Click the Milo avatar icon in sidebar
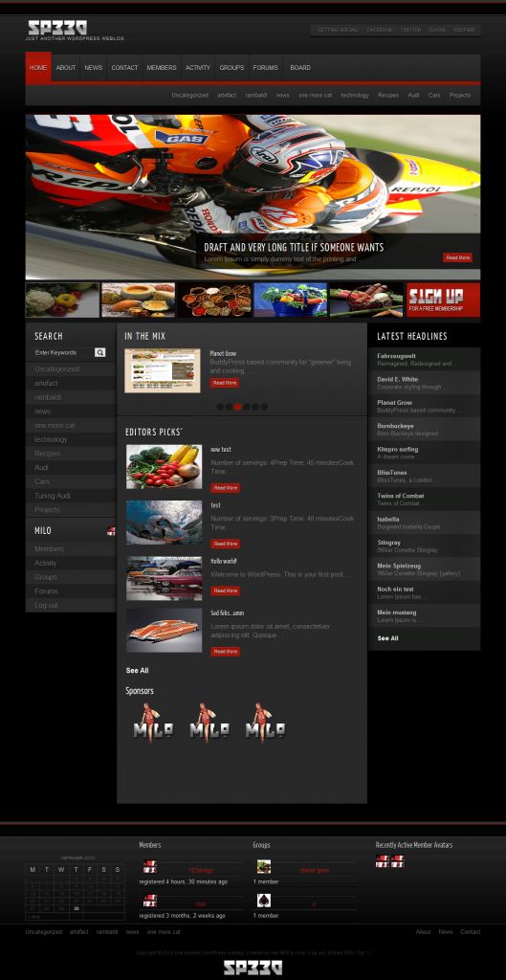 (111, 530)
